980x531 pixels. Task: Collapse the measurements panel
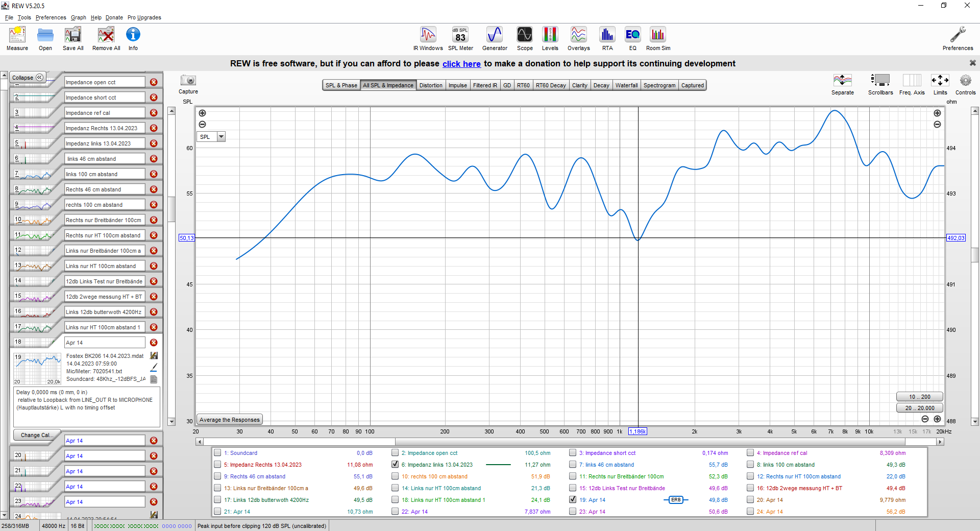click(x=28, y=78)
